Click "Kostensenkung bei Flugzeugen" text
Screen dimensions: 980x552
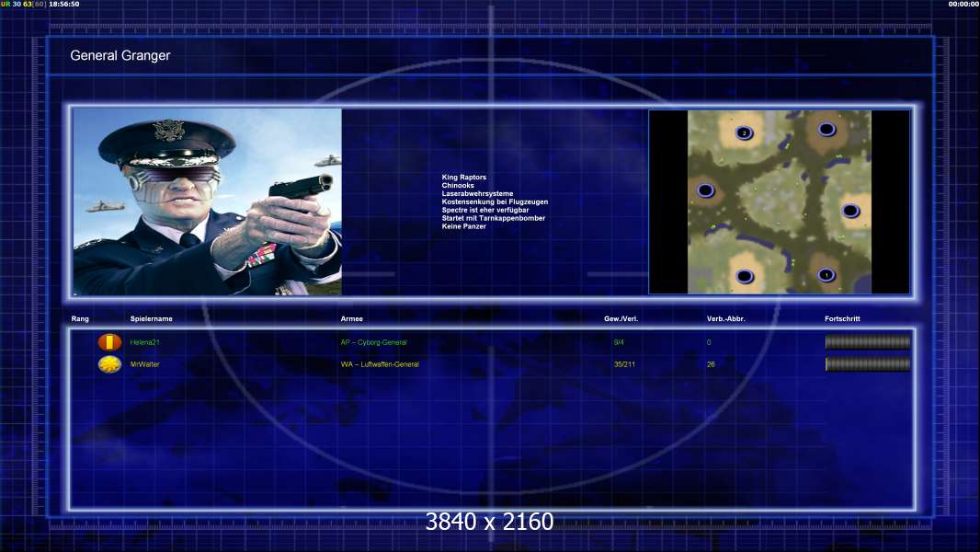tap(495, 201)
